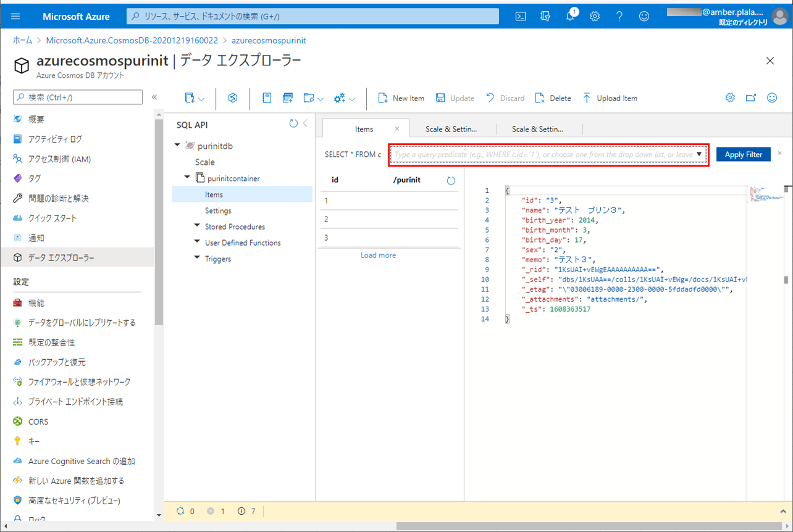The image size is (793, 532).
Task: Switch to the first Scale & Settings tab
Action: click(451, 129)
